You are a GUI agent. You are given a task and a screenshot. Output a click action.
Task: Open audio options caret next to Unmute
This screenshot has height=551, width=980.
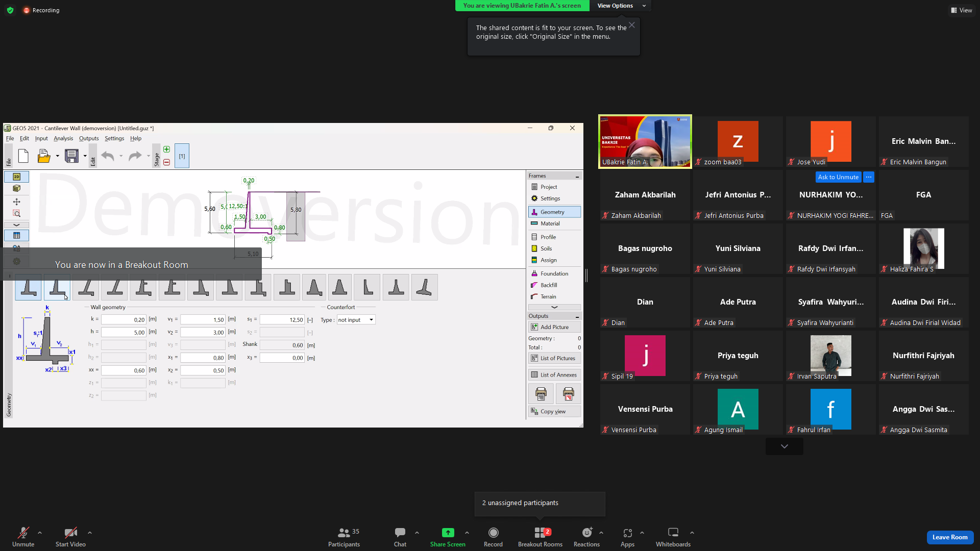[x=40, y=533]
